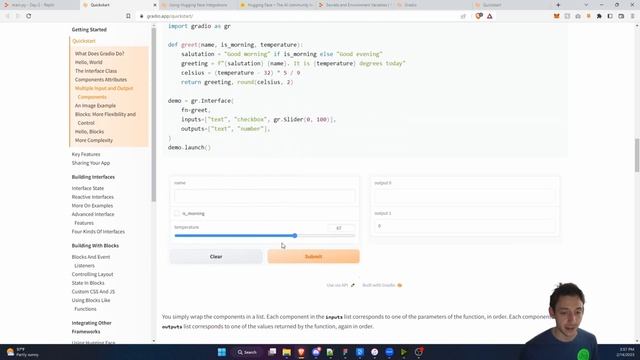Open File Explorer from the taskbar
Screen dimensions: 640x360
[287, 352]
